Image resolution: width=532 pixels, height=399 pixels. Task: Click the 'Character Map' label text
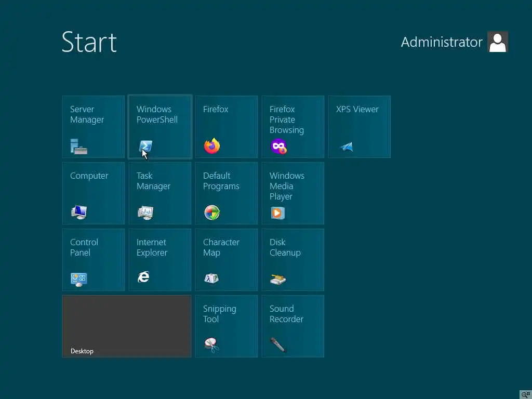221,247
